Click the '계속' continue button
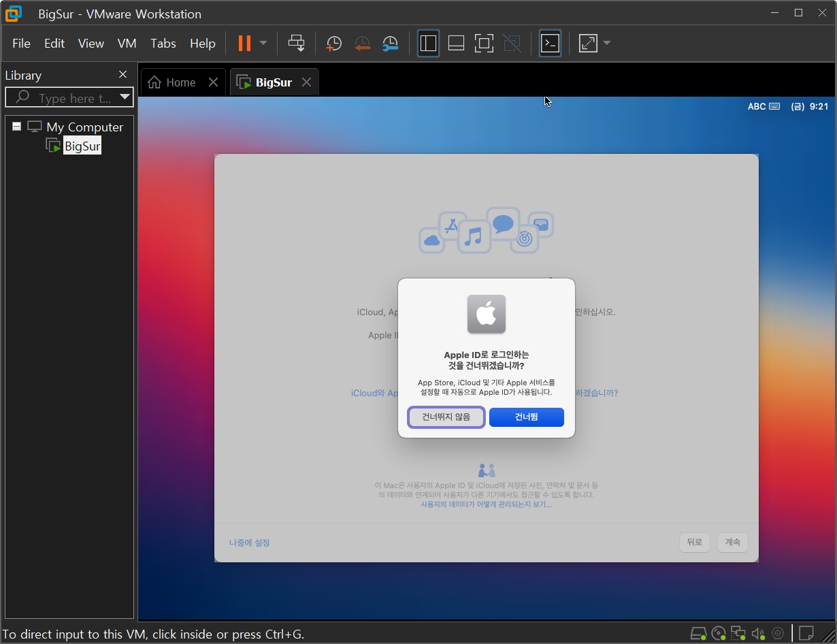Viewport: 837px width, 644px height. tap(733, 543)
